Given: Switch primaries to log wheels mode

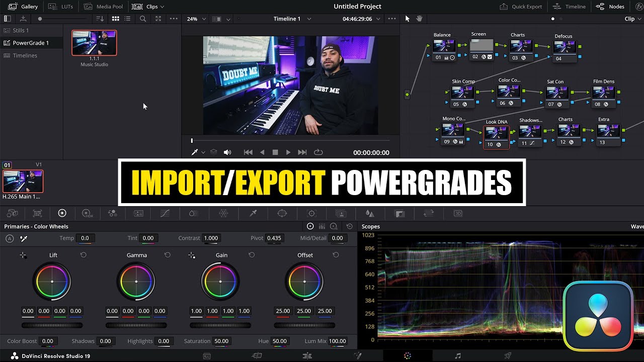Looking at the screenshot, I should (334, 226).
